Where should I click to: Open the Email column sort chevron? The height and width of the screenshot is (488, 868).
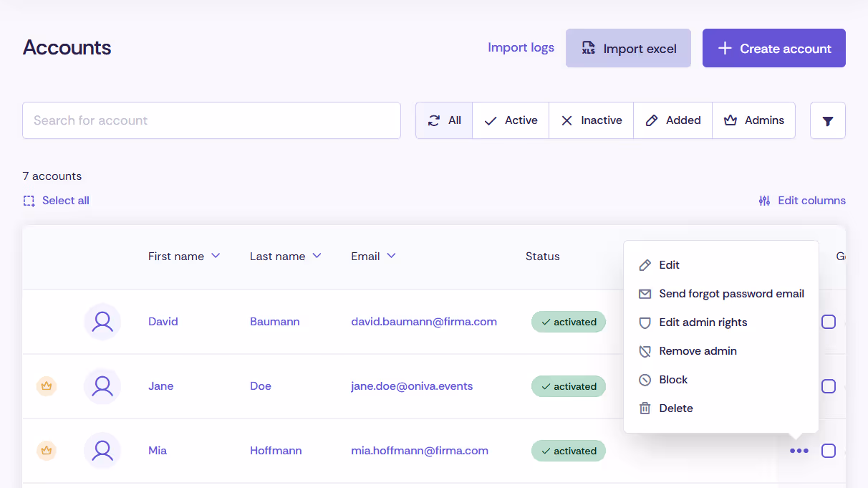(x=391, y=255)
